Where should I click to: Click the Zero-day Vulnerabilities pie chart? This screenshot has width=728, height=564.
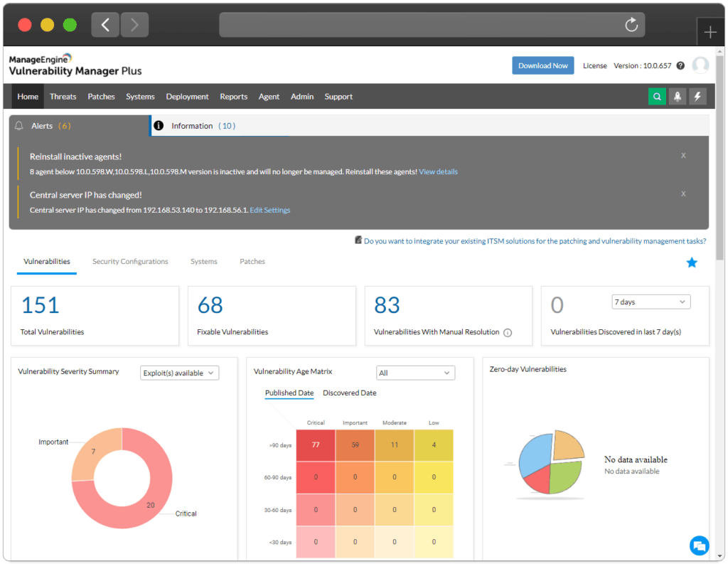(551, 462)
